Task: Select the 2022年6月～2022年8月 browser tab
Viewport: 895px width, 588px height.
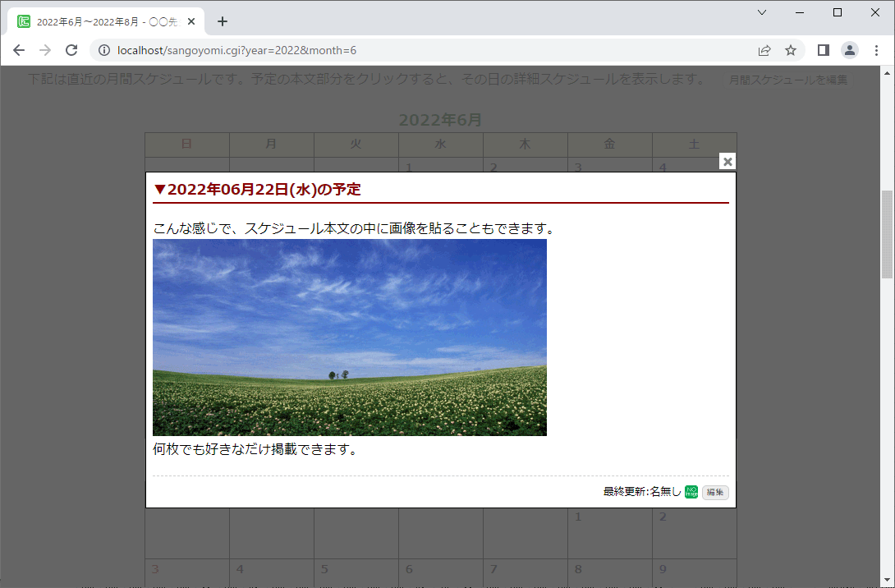Action: coord(106,21)
